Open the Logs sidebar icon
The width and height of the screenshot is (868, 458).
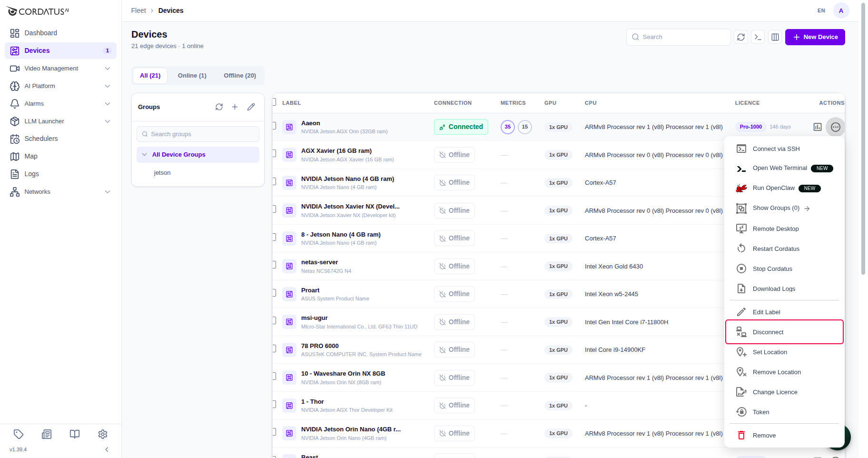[x=15, y=174]
